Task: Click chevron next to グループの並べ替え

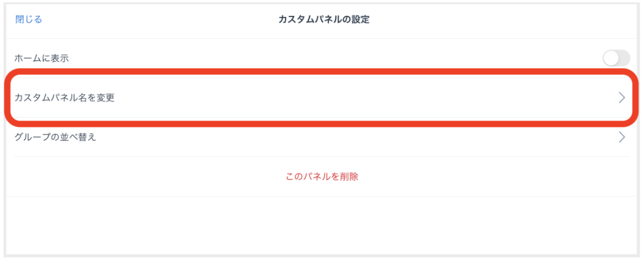Action: [622, 137]
